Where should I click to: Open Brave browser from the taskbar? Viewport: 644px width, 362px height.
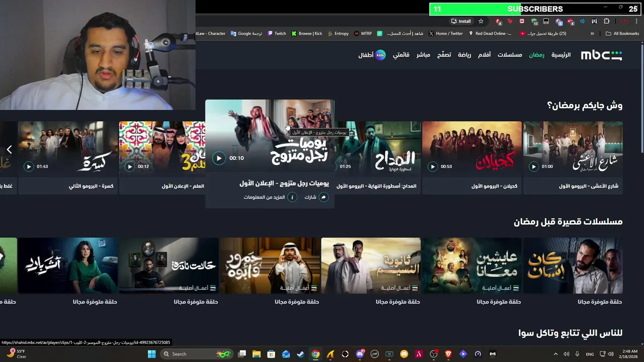448,354
